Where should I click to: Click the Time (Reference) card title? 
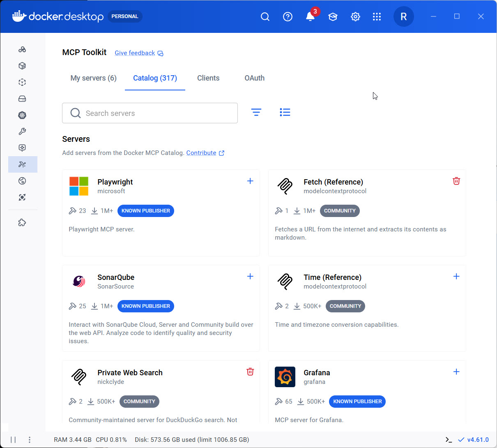[333, 277]
